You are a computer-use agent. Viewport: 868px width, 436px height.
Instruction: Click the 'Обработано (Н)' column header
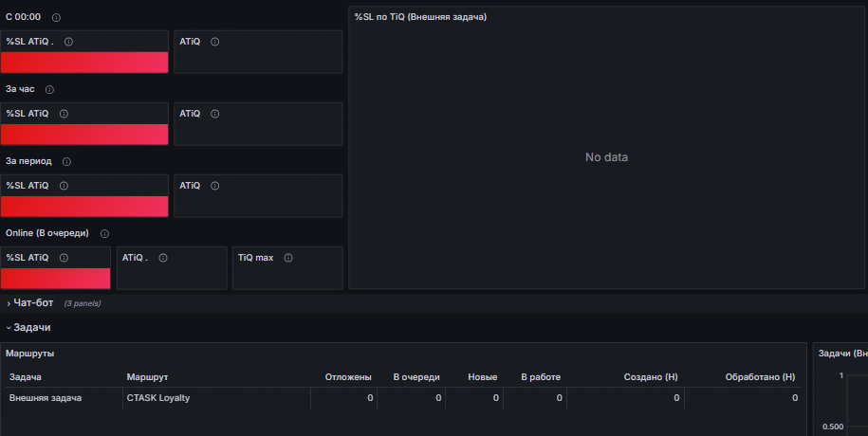point(760,377)
